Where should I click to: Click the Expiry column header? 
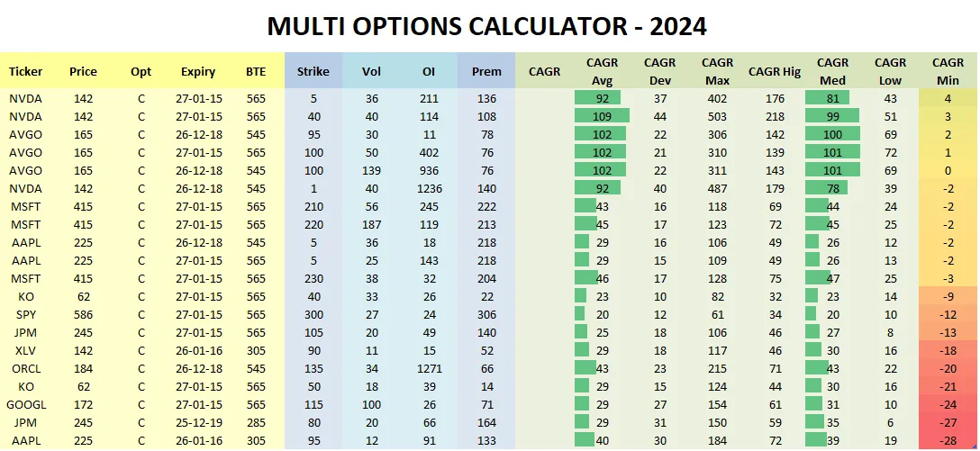198,71
